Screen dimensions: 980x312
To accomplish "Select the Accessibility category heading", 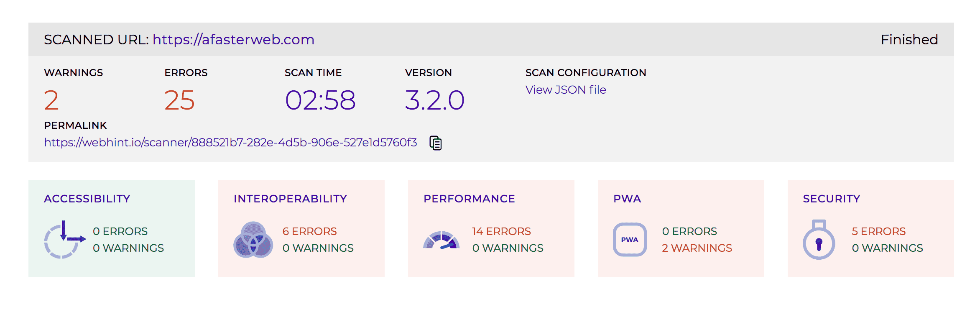I will pyautogui.click(x=87, y=199).
